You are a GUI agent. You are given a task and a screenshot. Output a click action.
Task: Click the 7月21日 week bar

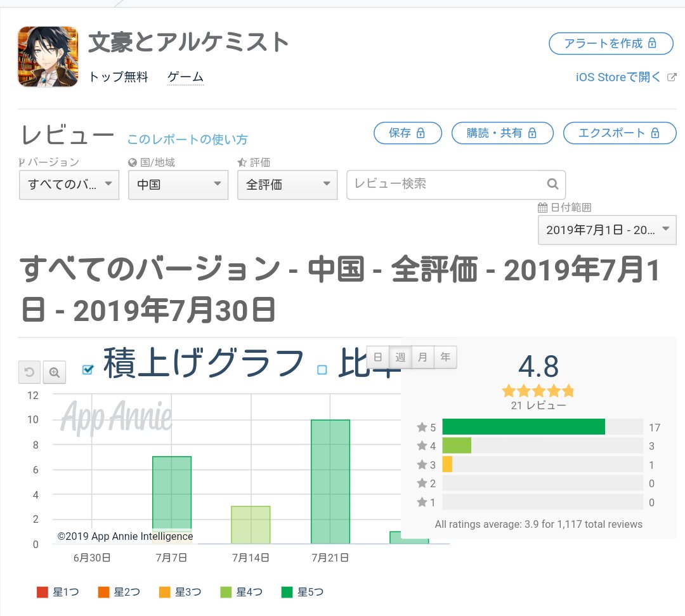[330, 482]
